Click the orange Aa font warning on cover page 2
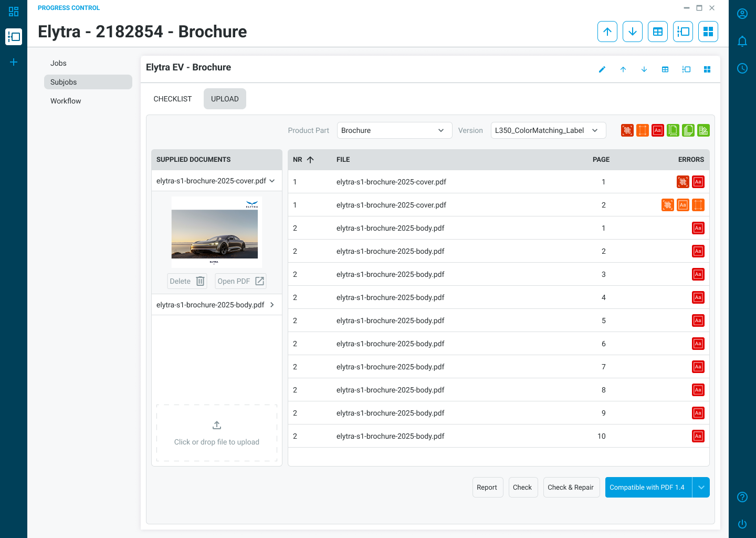This screenshot has width=756, height=538. click(x=683, y=205)
